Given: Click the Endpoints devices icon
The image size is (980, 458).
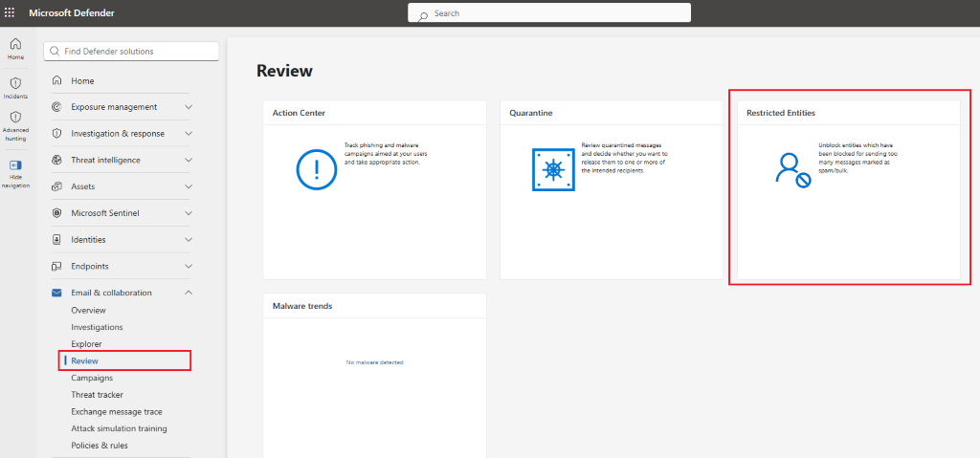Looking at the screenshot, I should [x=56, y=266].
